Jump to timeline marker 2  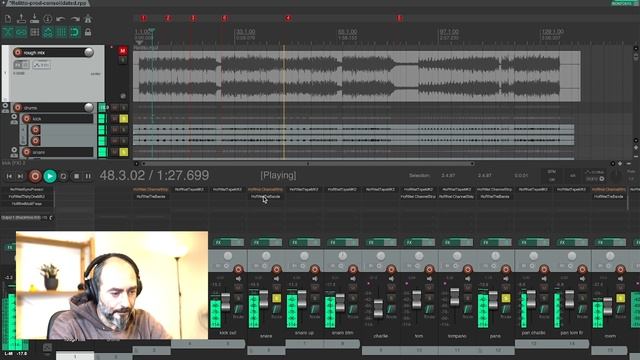click(x=168, y=18)
